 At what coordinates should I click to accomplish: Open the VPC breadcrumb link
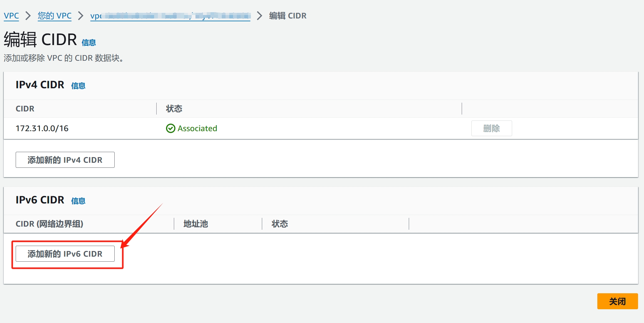11,16
